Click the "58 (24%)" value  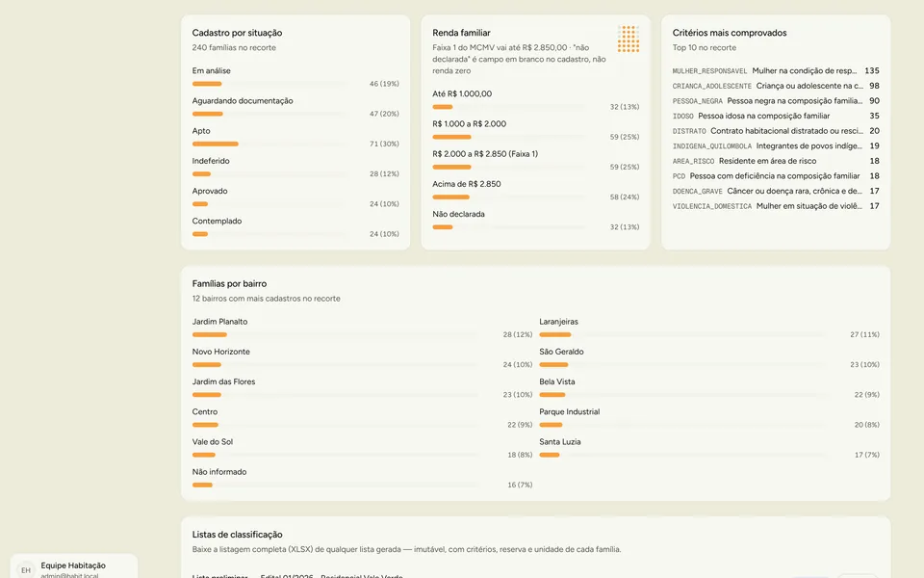pyautogui.click(x=625, y=197)
